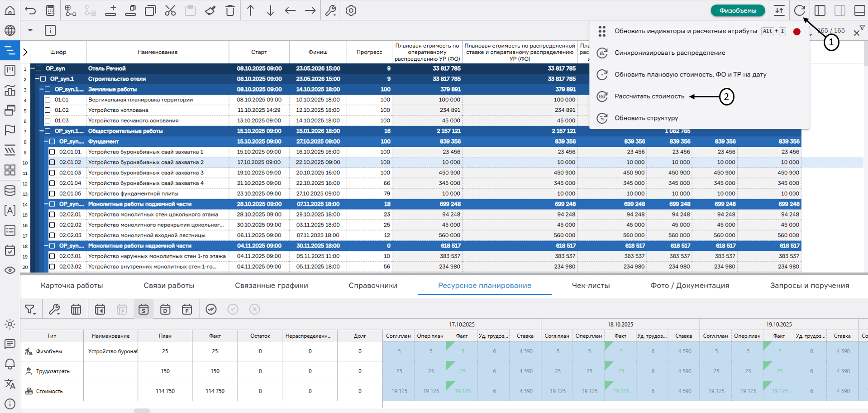Click the undo arrow icon in toolbar
This screenshot has width=868, height=413.
pyautogui.click(x=30, y=10)
